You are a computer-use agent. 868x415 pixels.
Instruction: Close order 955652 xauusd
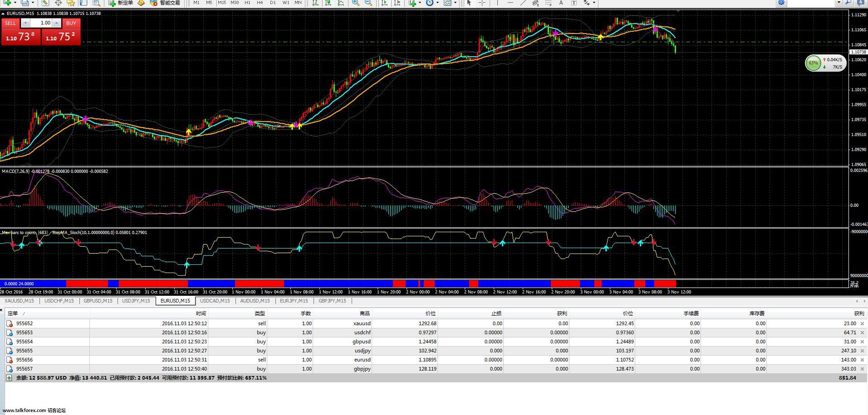pos(862,323)
